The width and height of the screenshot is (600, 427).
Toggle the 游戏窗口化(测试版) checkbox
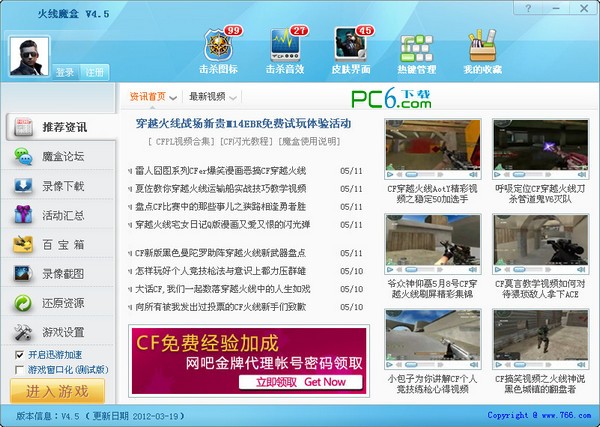[19, 370]
